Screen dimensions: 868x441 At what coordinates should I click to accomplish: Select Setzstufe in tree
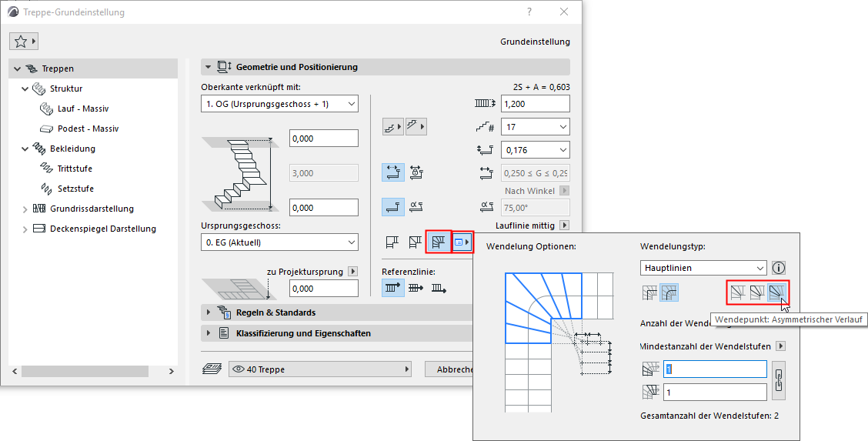76,189
